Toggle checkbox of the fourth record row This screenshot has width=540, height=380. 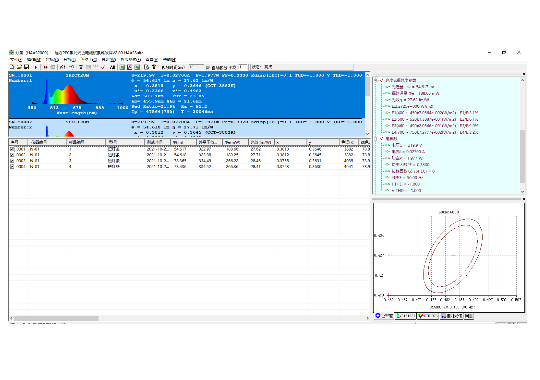coord(12,166)
